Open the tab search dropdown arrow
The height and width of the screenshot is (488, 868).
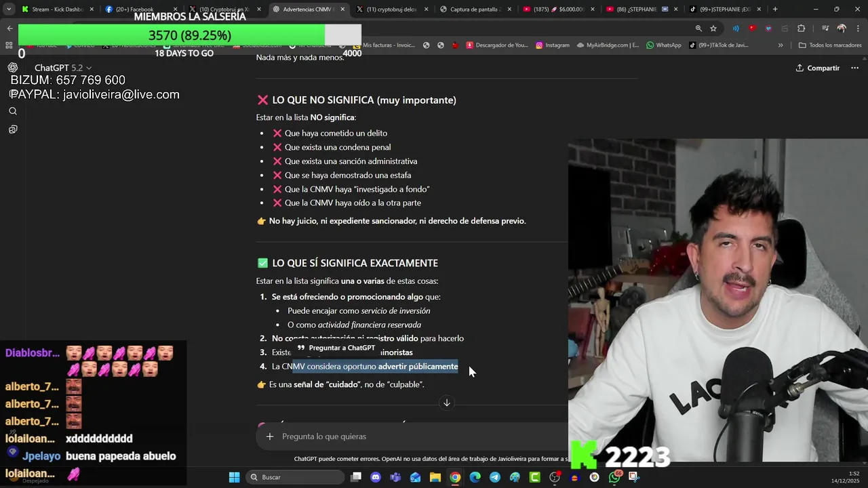pyautogui.click(x=9, y=9)
